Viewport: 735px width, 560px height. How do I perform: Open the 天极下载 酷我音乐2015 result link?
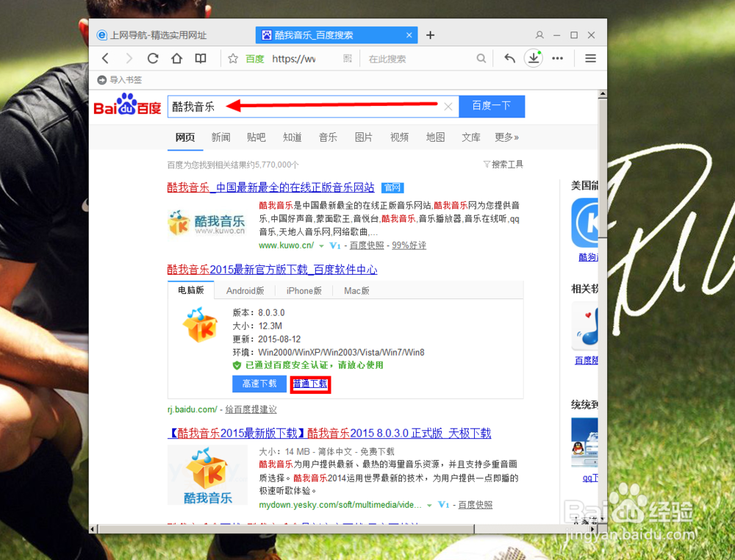pos(329,433)
